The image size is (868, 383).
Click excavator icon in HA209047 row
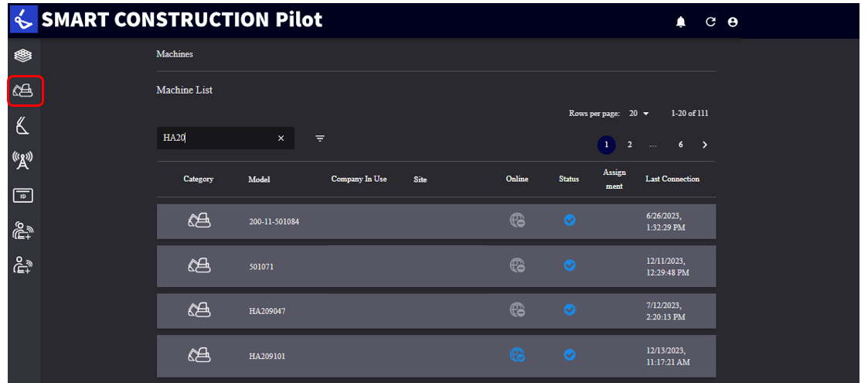199,309
